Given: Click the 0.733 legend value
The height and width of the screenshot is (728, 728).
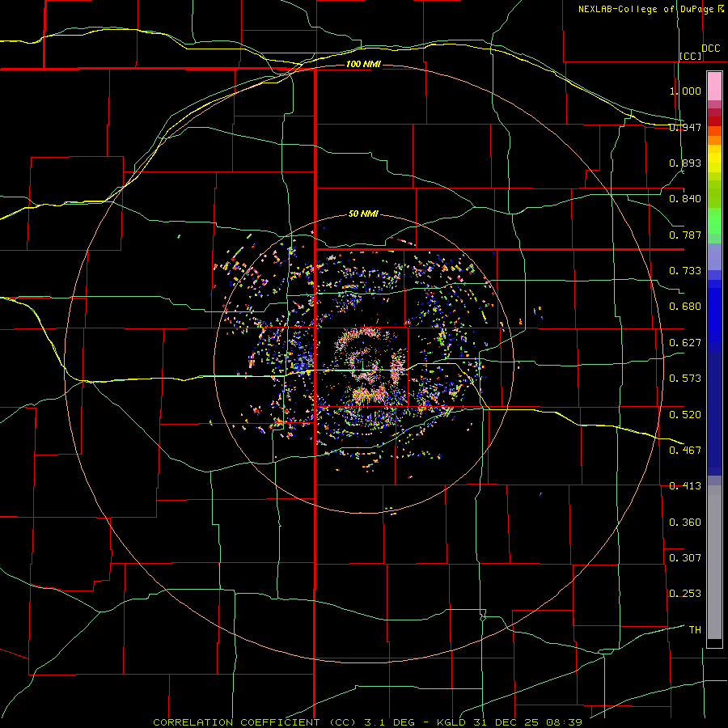Looking at the screenshot, I should 685,271.
